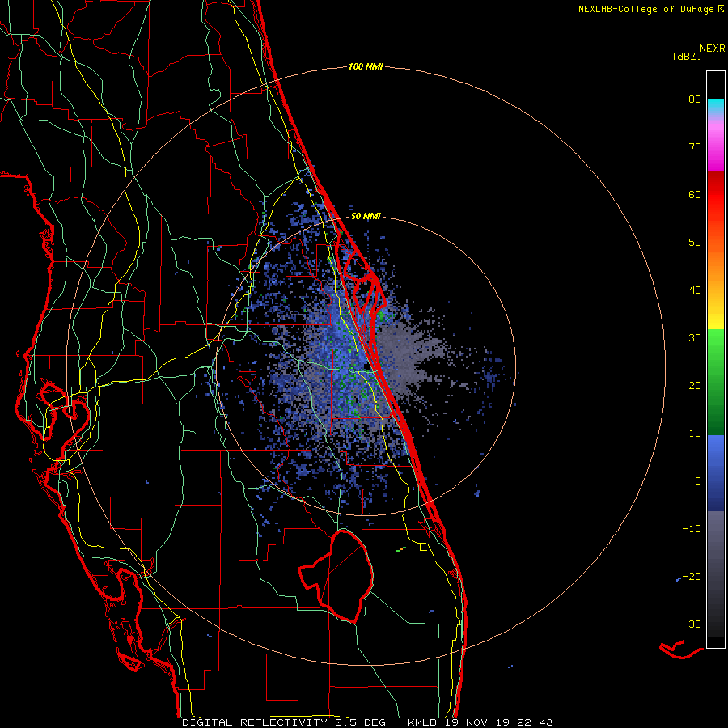Click the 70 dBZ scale value
The height and width of the screenshot is (728, 728).
click(695, 146)
